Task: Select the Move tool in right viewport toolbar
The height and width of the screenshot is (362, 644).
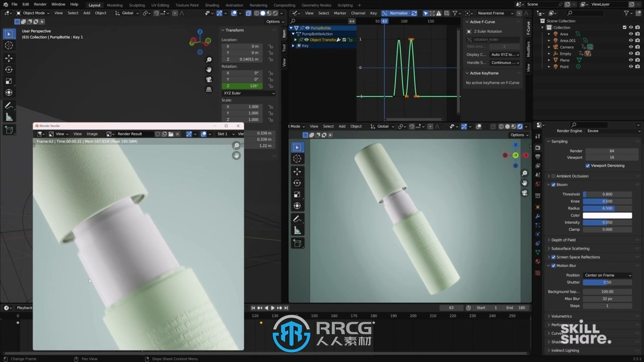Action: click(297, 171)
